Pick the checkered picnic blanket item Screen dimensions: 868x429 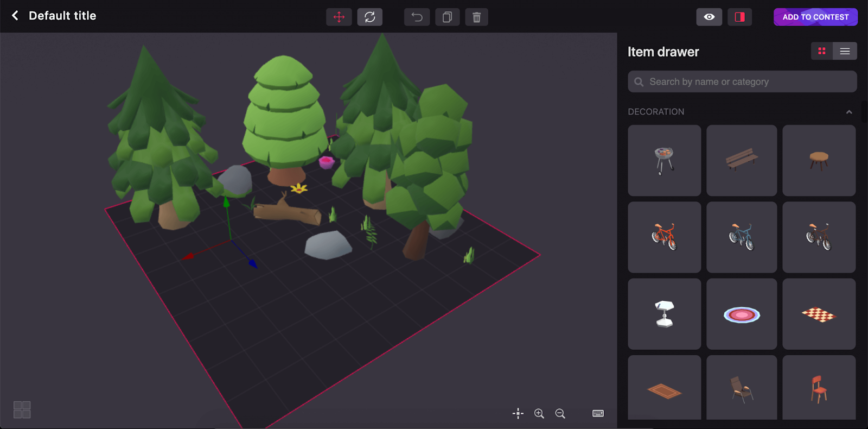point(819,314)
